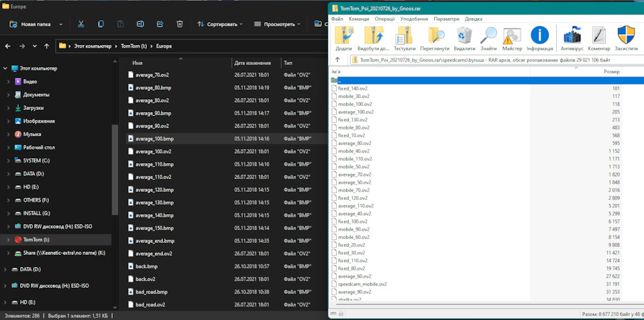The height and width of the screenshot is (320, 644).
Task: Navigate up one folder in Explorer
Action: coord(47,46)
